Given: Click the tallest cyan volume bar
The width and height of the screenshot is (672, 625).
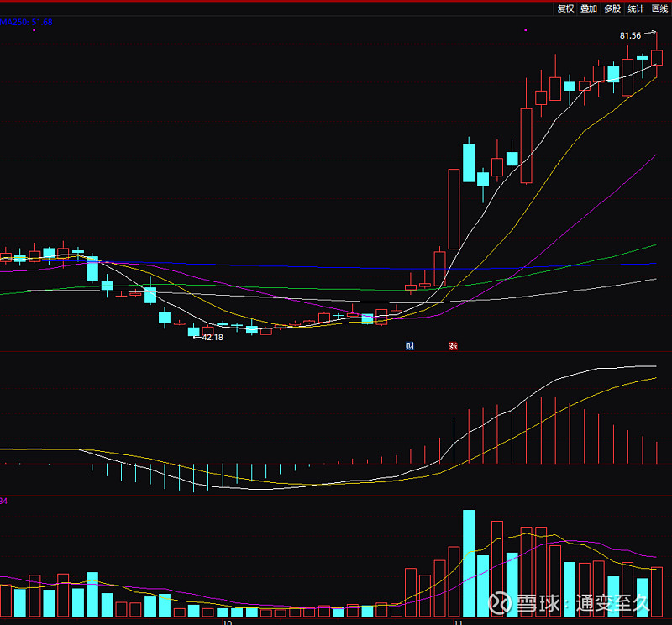Looking at the screenshot, I should pyautogui.click(x=469, y=564).
